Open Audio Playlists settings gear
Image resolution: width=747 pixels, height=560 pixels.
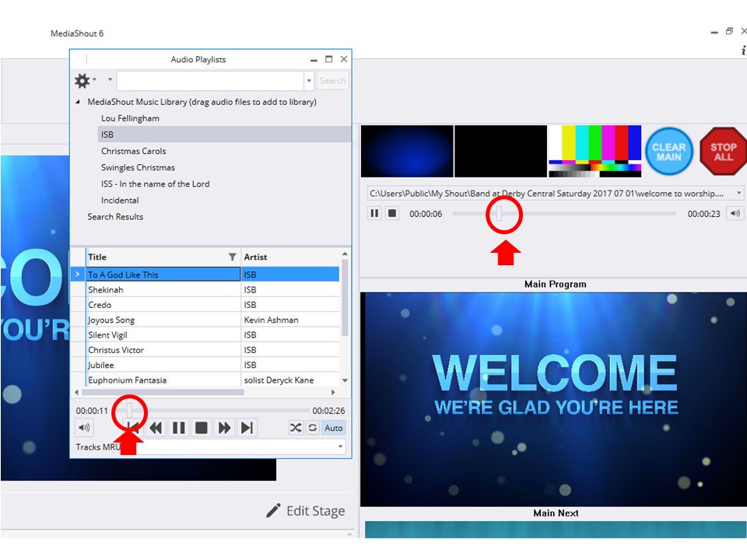tap(82, 80)
